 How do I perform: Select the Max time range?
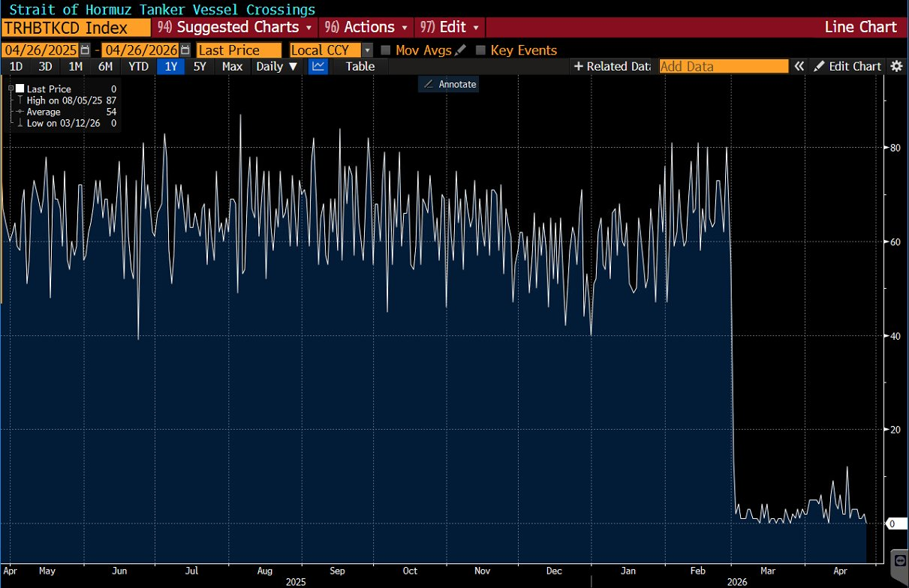233,66
